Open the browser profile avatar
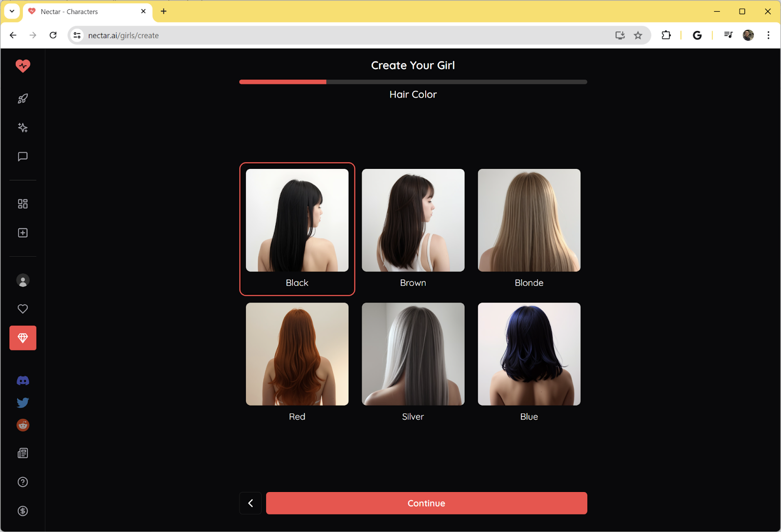This screenshot has width=781, height=532. (x=748, y=35)
